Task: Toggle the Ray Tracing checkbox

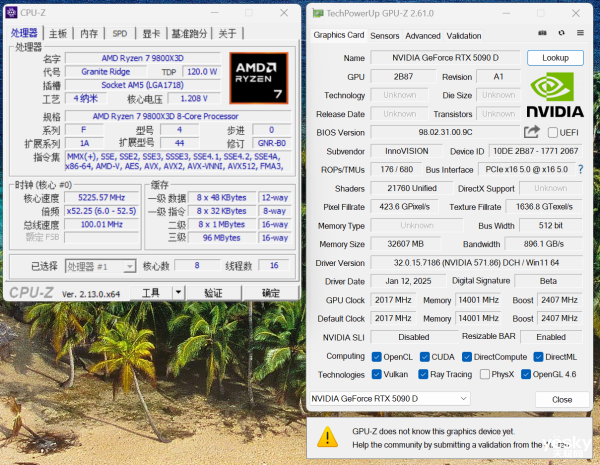Action: (x=423, y=374)
